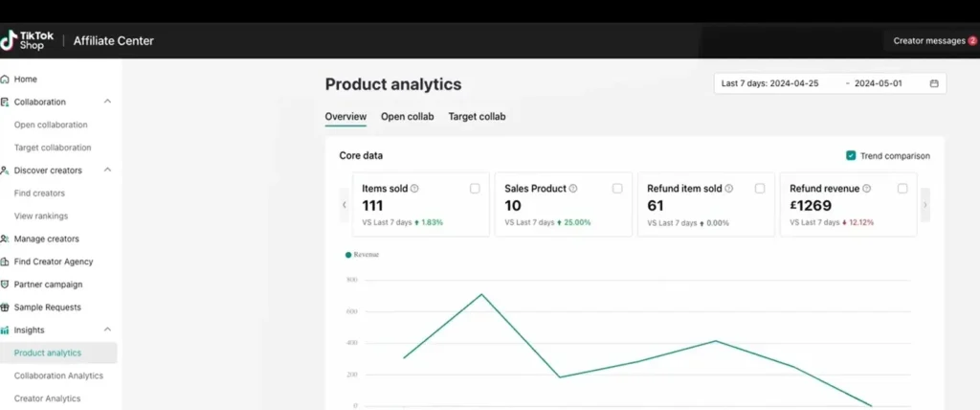Click the Revenue legend green dot
This screenshot has width=980, height=410.
click(347, 255)
